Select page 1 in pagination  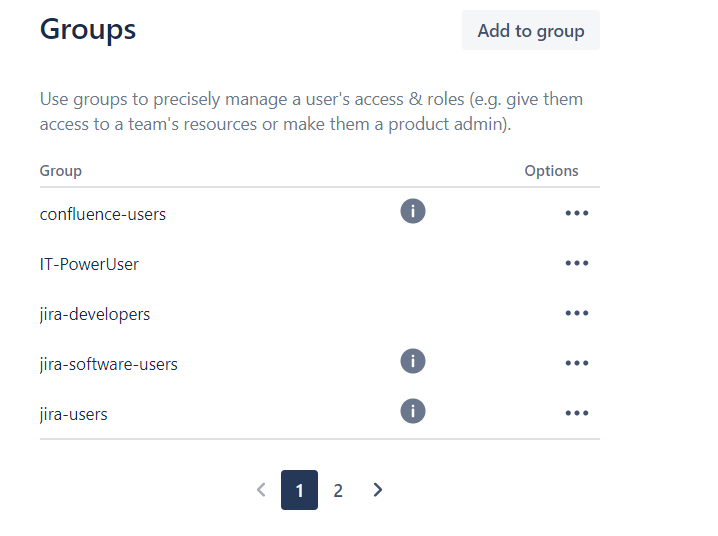pyautogui.click(x=299, y=490)
